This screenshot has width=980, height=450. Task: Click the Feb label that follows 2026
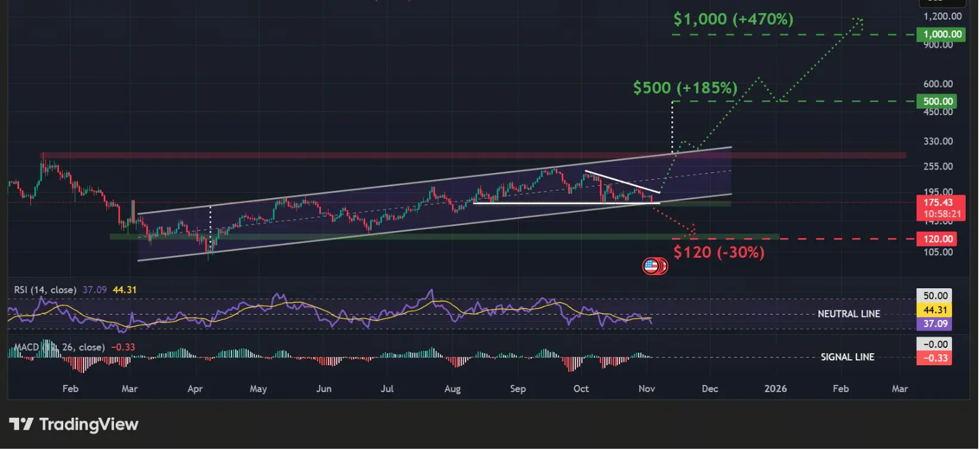pyautogui.click(x=841, y=389)
